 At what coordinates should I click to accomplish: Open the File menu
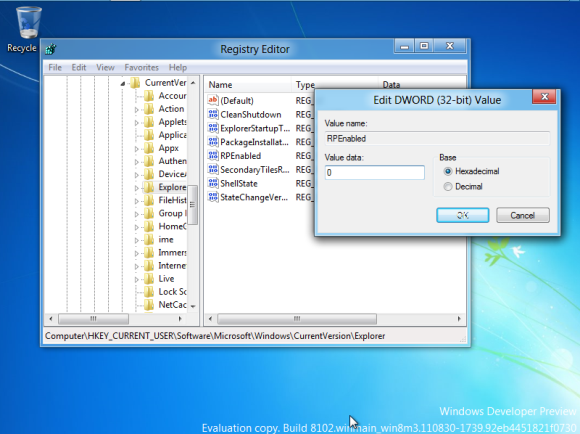coord(55,67)
